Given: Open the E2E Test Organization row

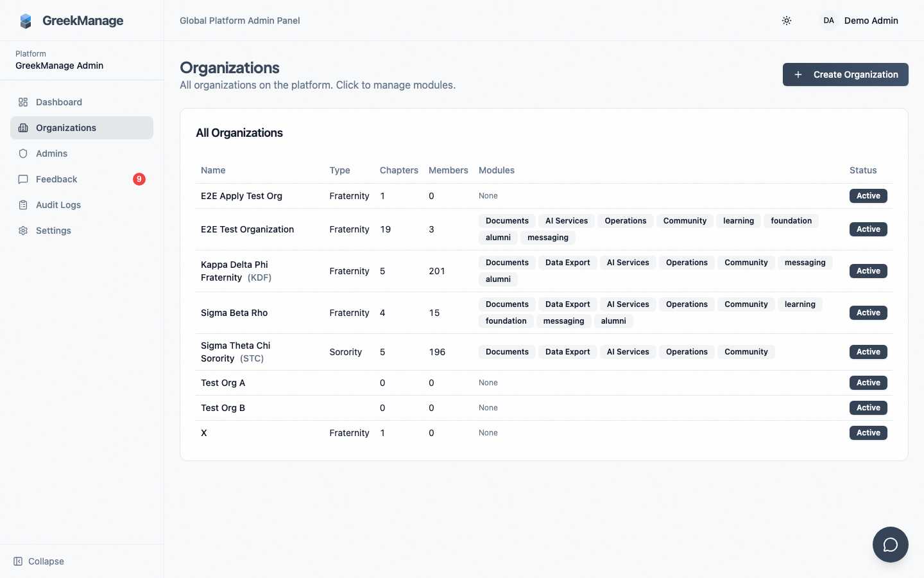Looking at the screenshot, I should point(544,229).
